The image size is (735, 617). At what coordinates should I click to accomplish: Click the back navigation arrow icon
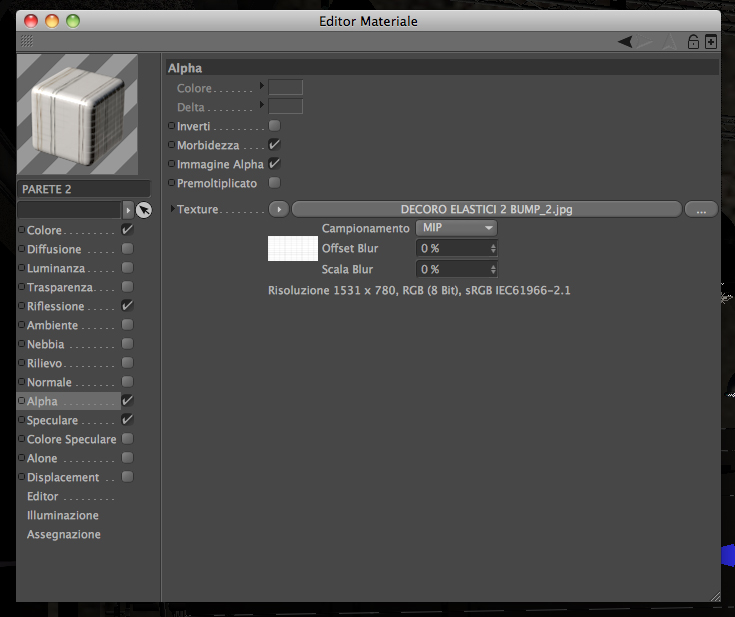tap(625, 42)
